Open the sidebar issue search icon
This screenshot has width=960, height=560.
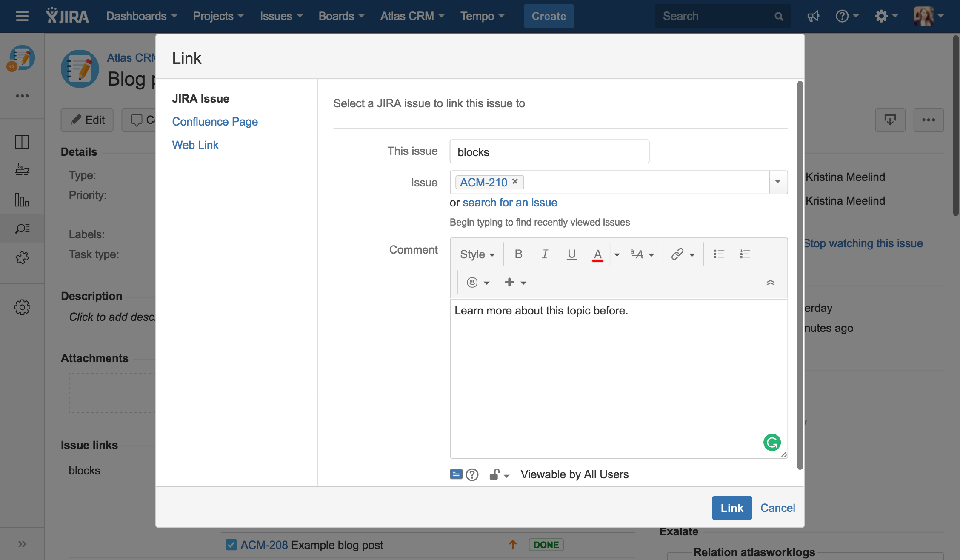click(x=22, y=229)
